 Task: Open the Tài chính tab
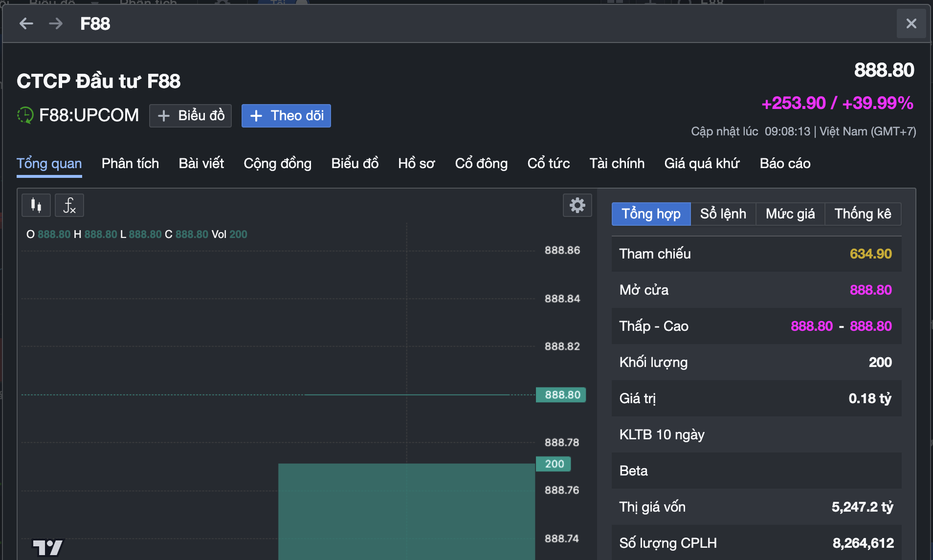(617, 163)
